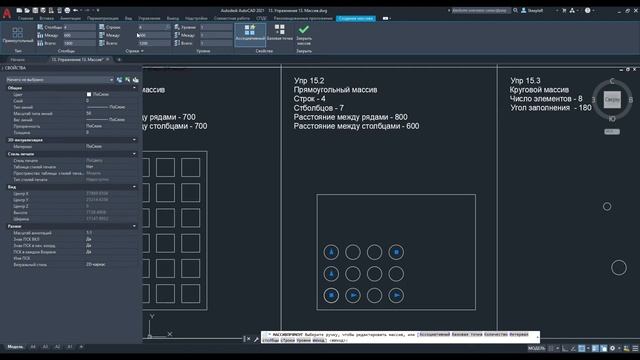This screenshot has width=640, height=360.
Task: Open command line wrench settings icon
Action: click(256, 339)
